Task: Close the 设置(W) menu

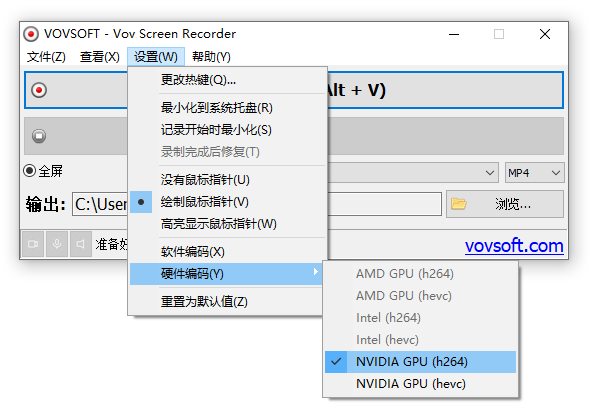Action: click(156, 57)
